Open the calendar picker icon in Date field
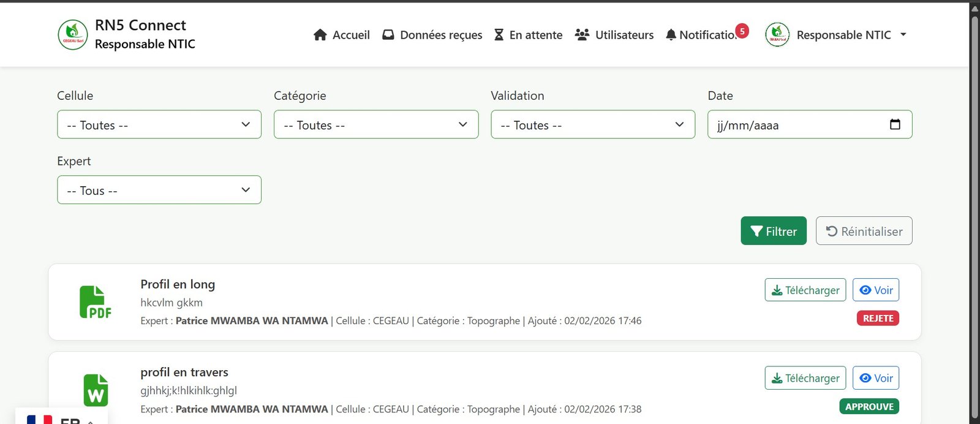Screen dimensions: 980x424 point(895,124)
